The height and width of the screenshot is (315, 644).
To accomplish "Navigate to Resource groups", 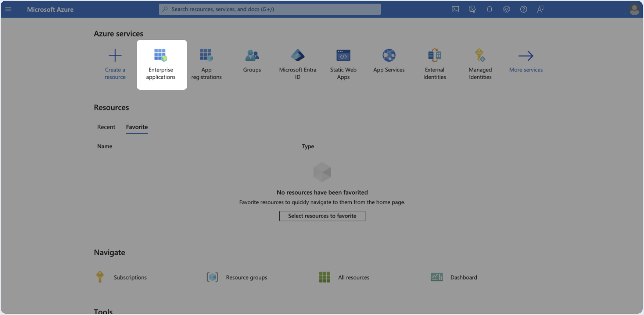I will pyautogui.click(x=246, y=277).
